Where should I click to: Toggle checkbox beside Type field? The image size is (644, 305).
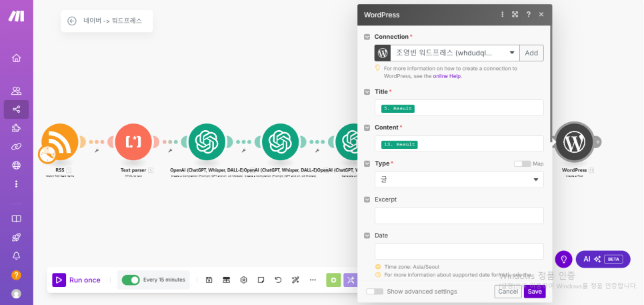tap(367, 164)
